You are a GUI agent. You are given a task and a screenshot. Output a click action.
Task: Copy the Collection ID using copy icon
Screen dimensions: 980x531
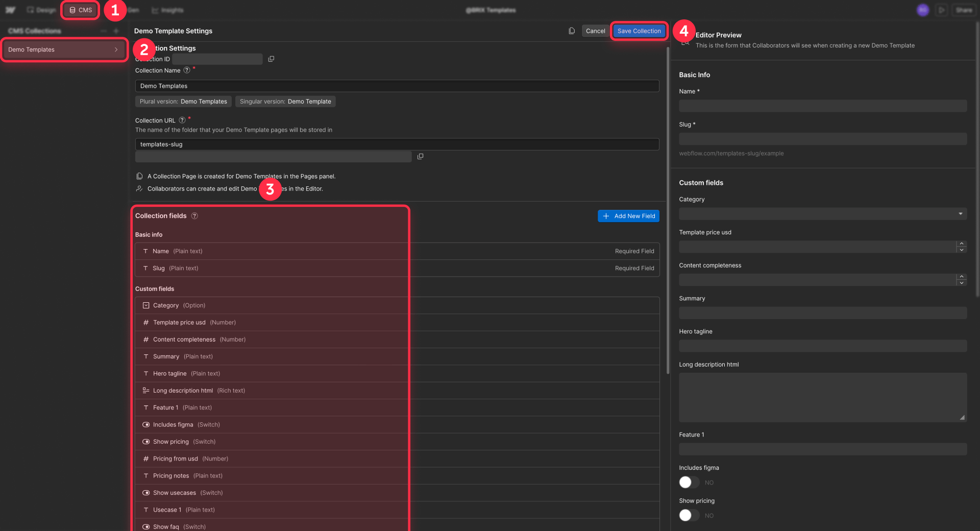tap(271, 59)
